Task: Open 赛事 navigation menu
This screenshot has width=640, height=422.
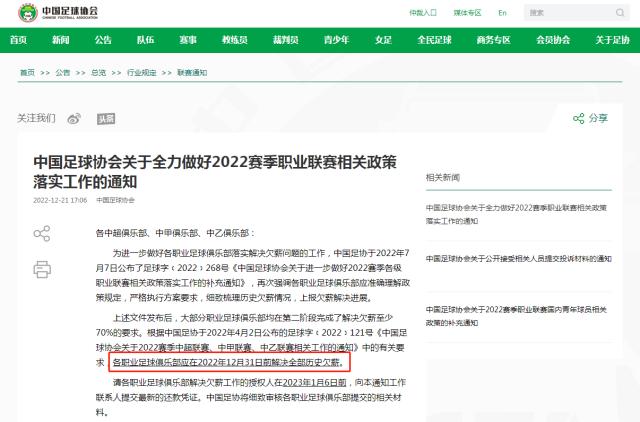Action: 188,40
